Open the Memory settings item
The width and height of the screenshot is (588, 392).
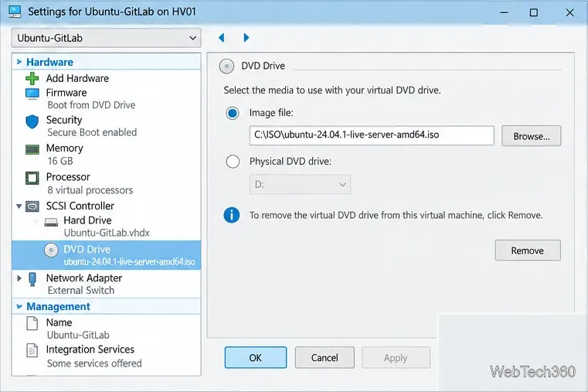pos(64,148)
